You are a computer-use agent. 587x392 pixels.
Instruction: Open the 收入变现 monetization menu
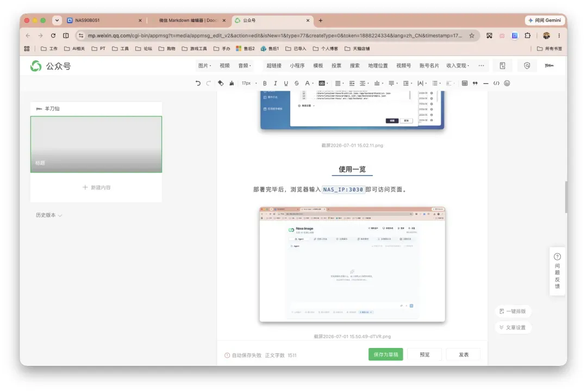(x=458, y=66)
